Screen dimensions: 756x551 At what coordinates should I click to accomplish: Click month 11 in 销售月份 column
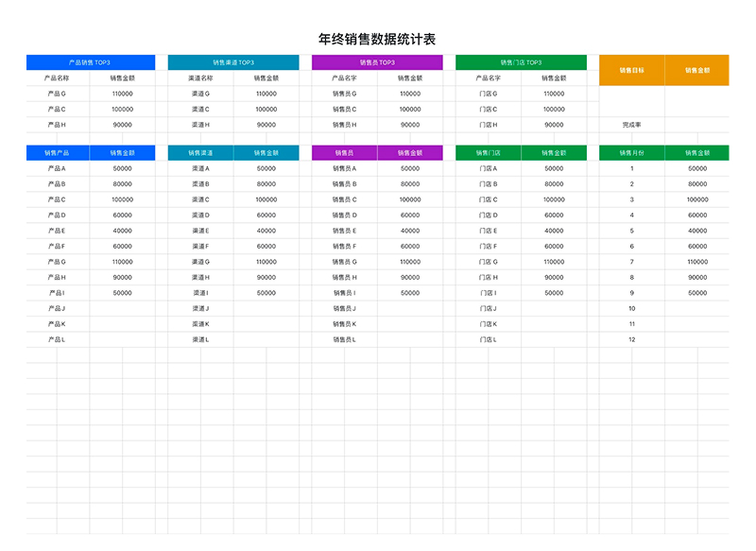point(631,324)
